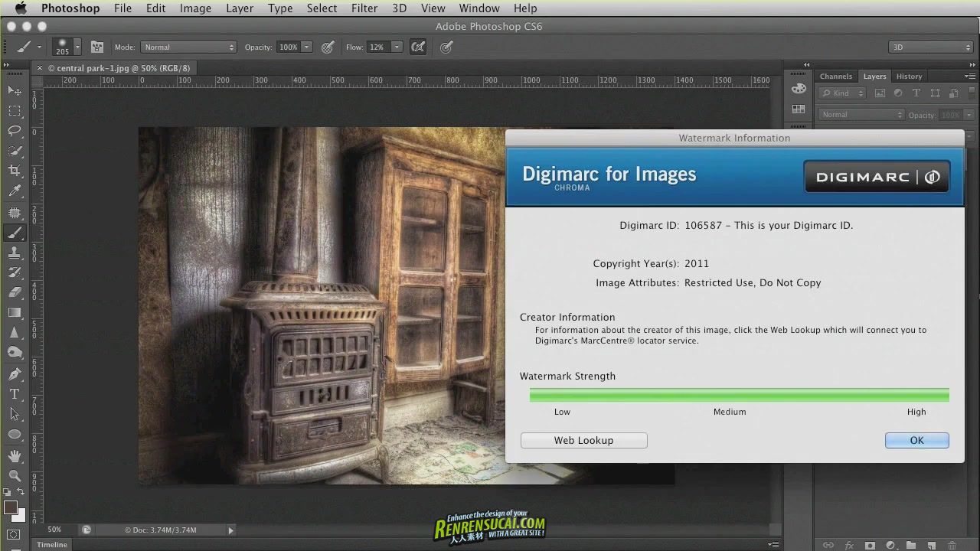The height and width of the screenshot is (551, 980).
Task: Select the Pen tool
Action: tap(15, 373)
